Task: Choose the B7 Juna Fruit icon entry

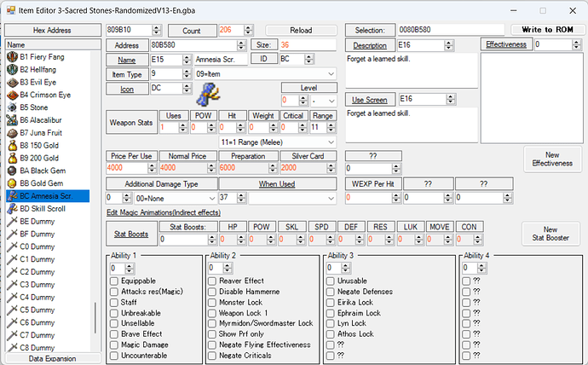Action: (x=12, y=133)
